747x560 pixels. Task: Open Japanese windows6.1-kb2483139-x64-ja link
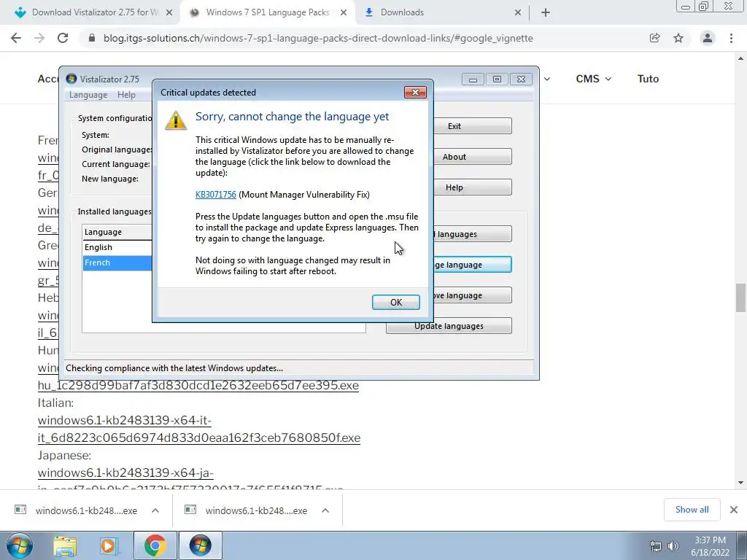click(x=125, y=472)
